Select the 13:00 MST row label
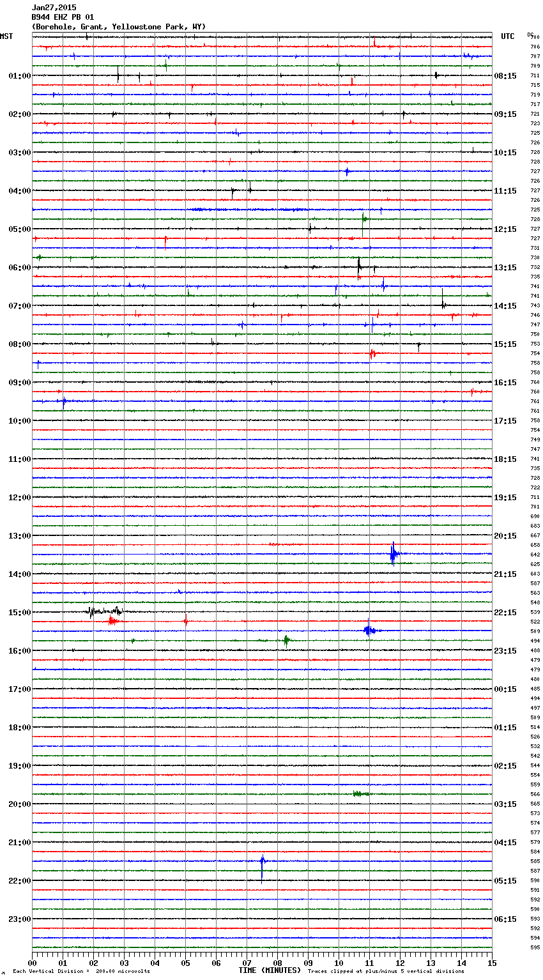543x980 pixels. click(x=19, y=536)
